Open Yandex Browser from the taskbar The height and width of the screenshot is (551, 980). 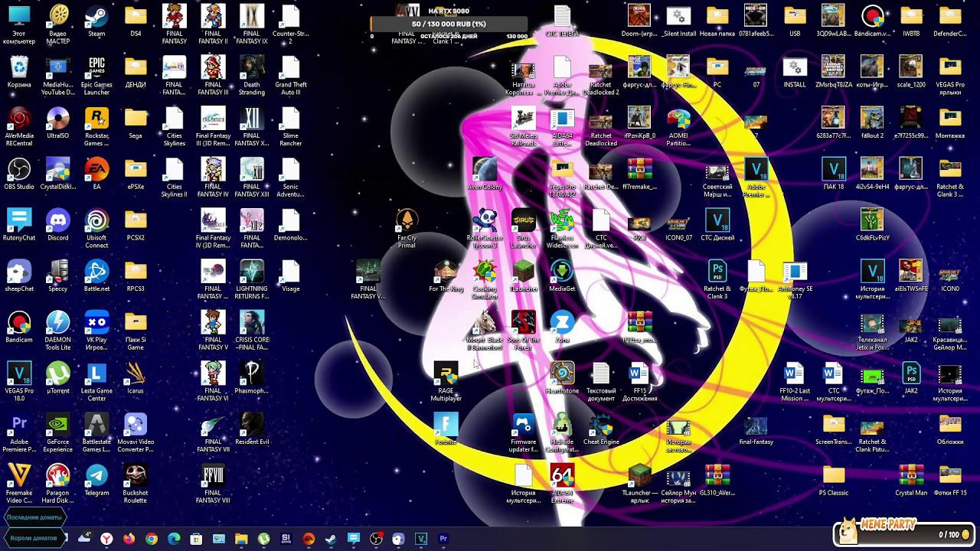tap(106, 539)
